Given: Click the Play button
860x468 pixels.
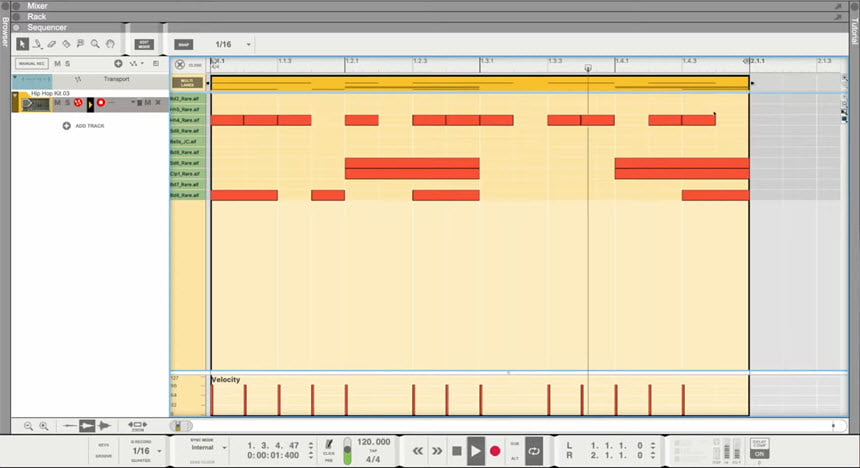Looking at the screenshot, I should 476,451.
